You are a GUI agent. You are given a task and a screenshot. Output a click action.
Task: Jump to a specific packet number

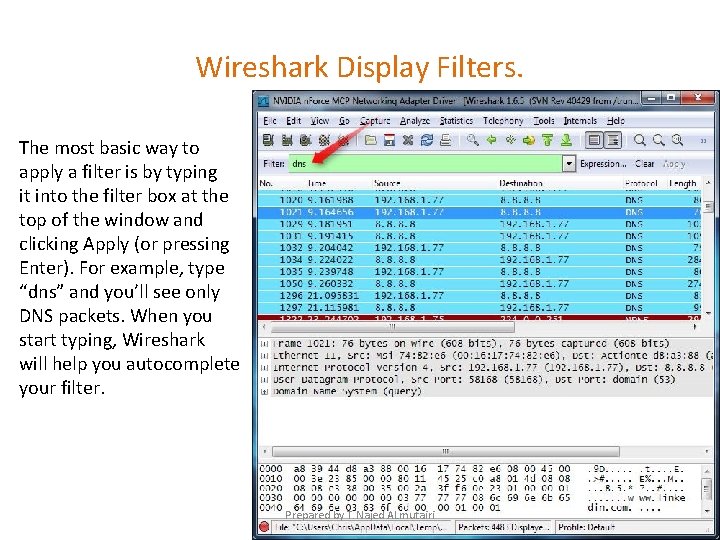pos(529,140)
